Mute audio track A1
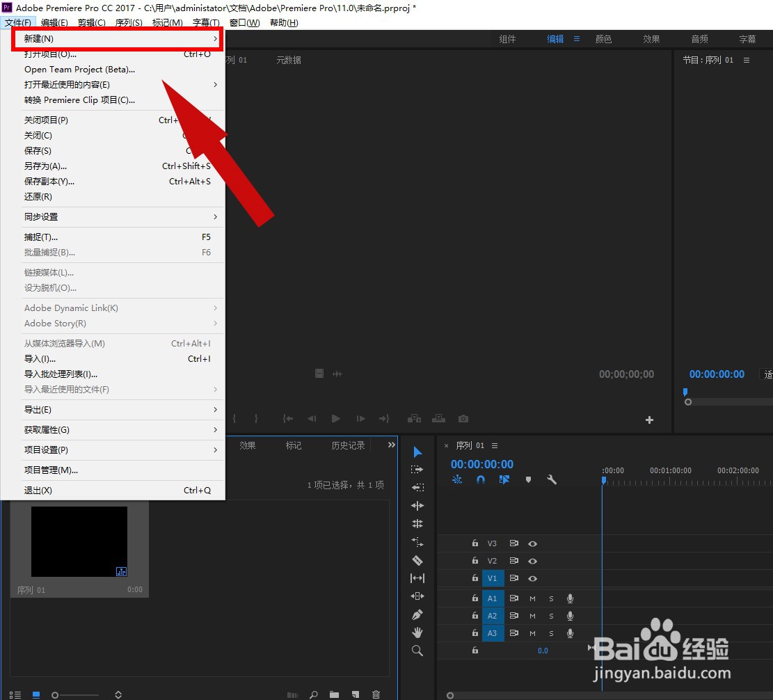This screenshot has width=773, height=700. [532, 598]
